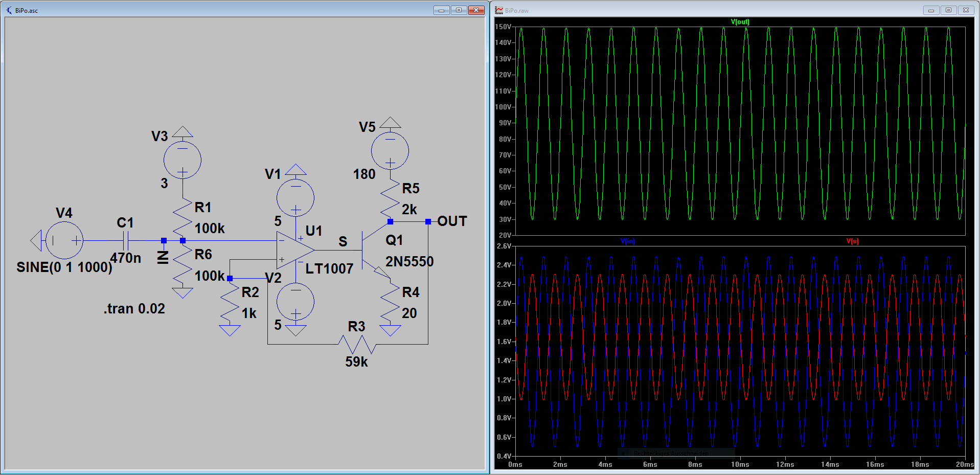Click the LT1007 op-amp model text
The height and width of the screenshot is (475, 980).
pyautogui.click(x=329, y=269)
